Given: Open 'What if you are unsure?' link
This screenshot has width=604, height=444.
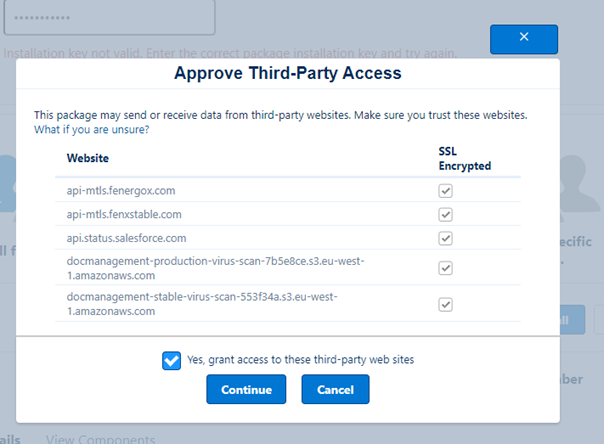Looking at the screenshot, I should [91, 129].
